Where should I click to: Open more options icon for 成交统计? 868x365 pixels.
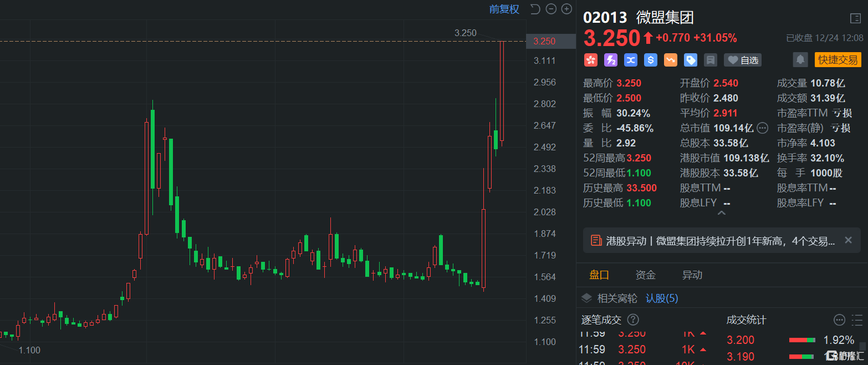[839, 320]
